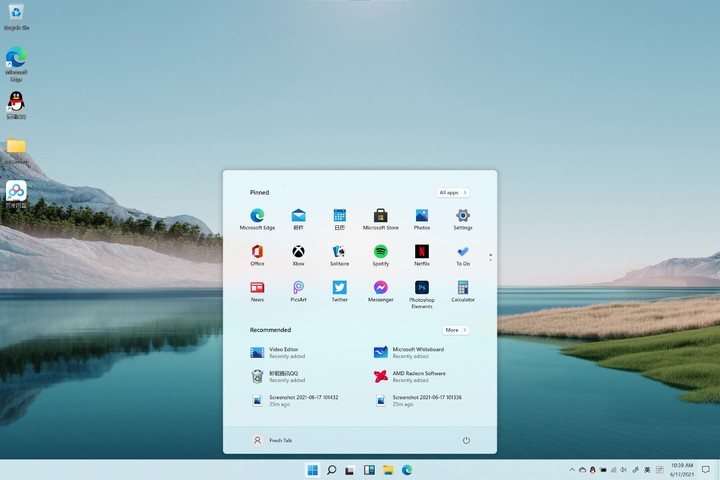Expand the All apps list
The height and width of the screenshot is (480, 720).
point(452,192)
